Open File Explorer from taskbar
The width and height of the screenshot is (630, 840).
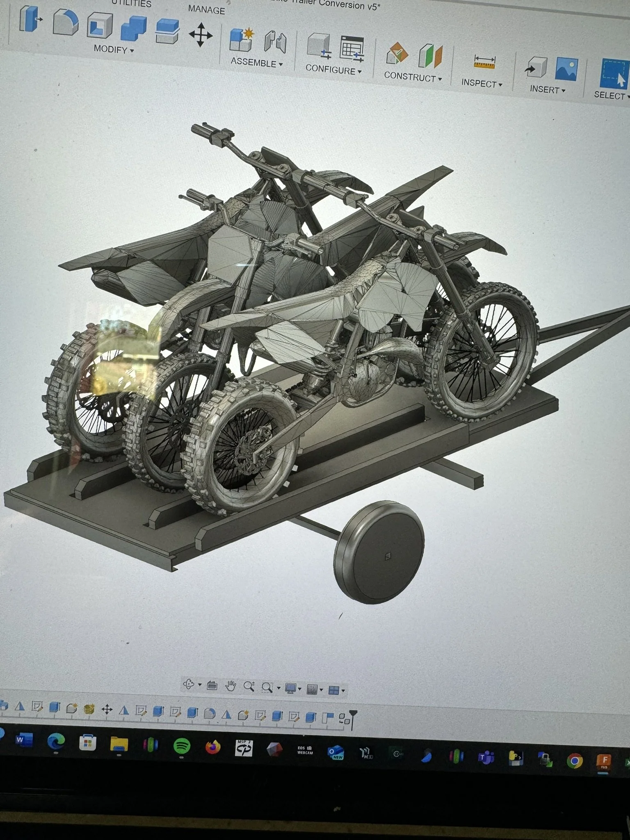[119, 743]
